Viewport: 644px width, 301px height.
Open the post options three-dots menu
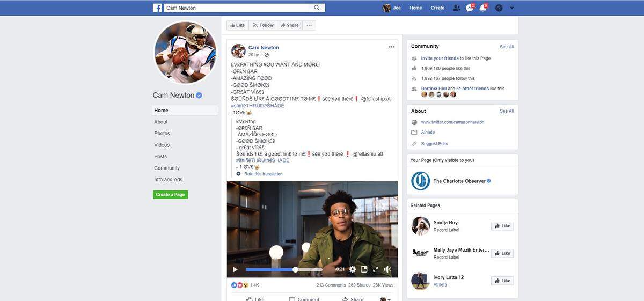392,47
